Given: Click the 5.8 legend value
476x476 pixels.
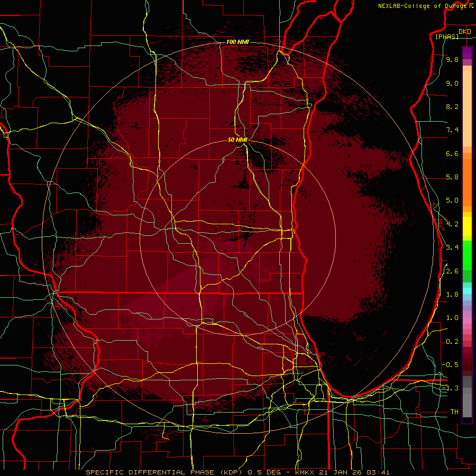Looking at the screenshot, I should 452,177.
